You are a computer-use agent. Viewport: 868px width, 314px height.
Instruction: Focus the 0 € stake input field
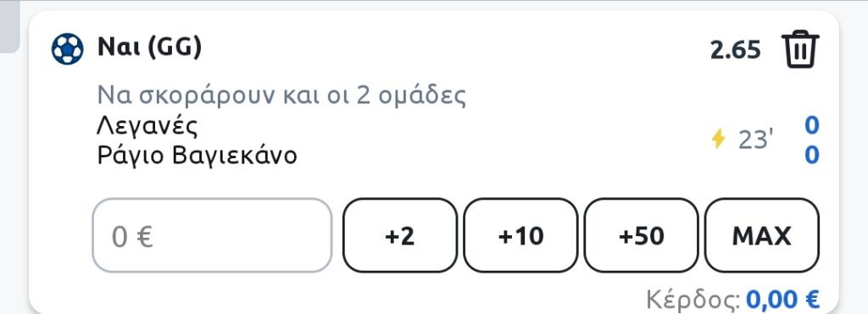pyautogui.click(x=212, y=235)
